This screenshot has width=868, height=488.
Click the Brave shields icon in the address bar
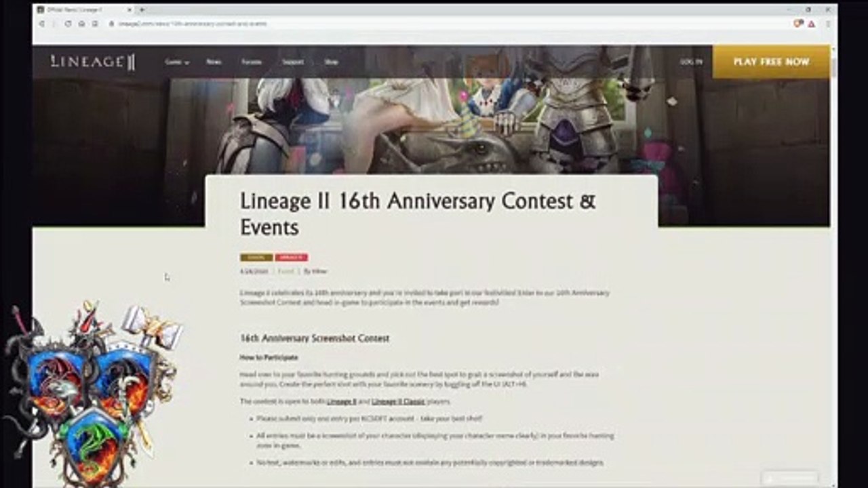click(x=798, y=23)
